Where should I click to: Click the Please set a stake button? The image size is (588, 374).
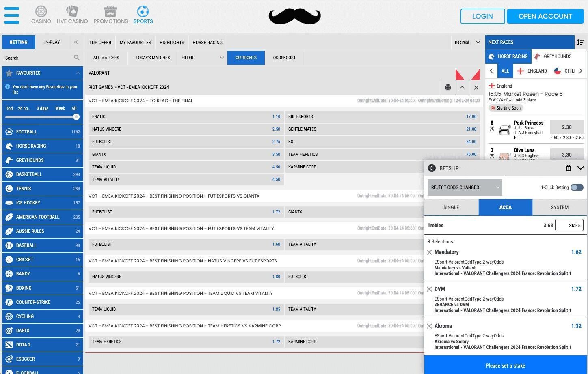506,365
